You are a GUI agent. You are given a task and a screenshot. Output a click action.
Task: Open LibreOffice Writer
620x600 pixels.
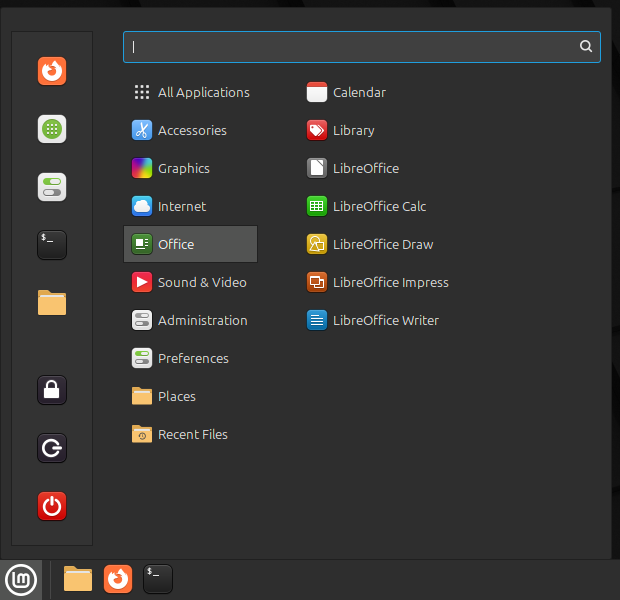(x=372, y=320)
